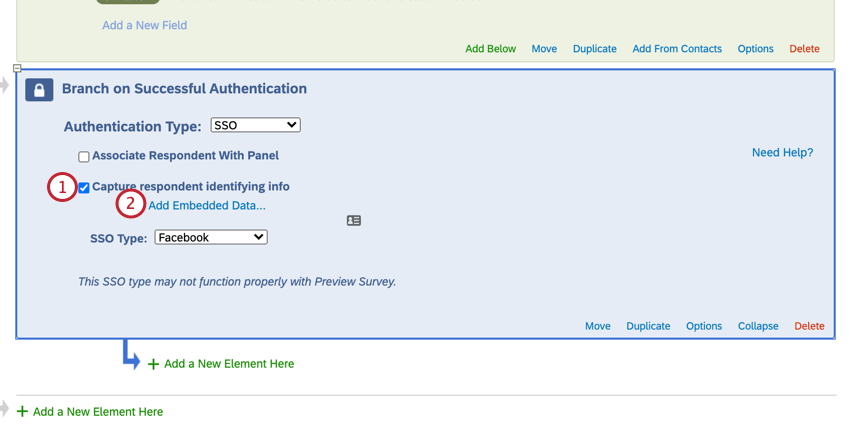Click the lock authenticator icon
Viewport: 850px width, 425px height.
(x=39, y=90)
